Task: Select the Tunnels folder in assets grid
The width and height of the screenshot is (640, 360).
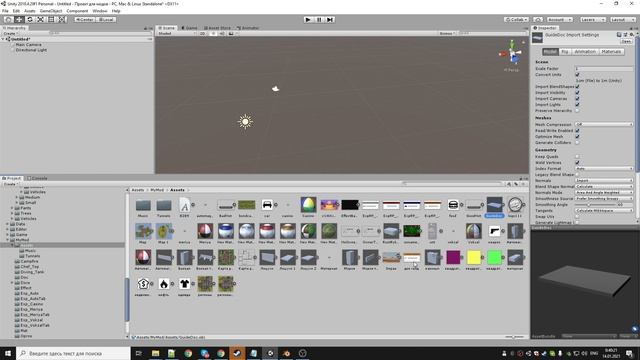Action: (x=164, y=205)
